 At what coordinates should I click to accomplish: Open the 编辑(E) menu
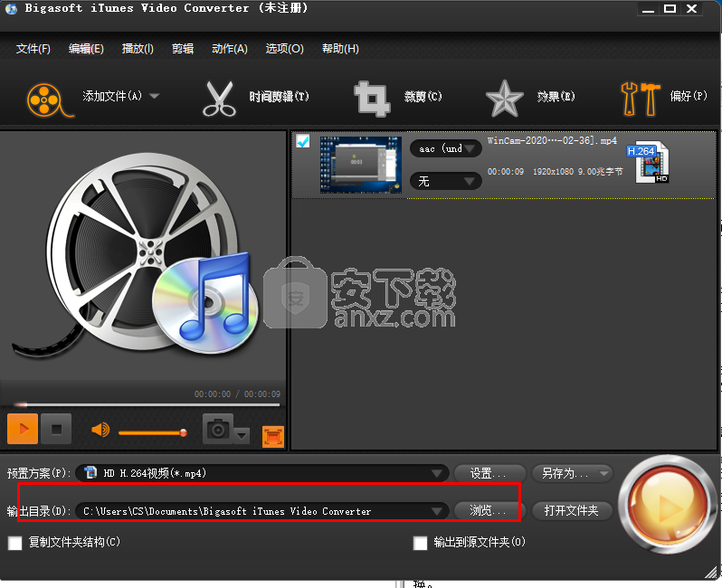tap(86, 48)
